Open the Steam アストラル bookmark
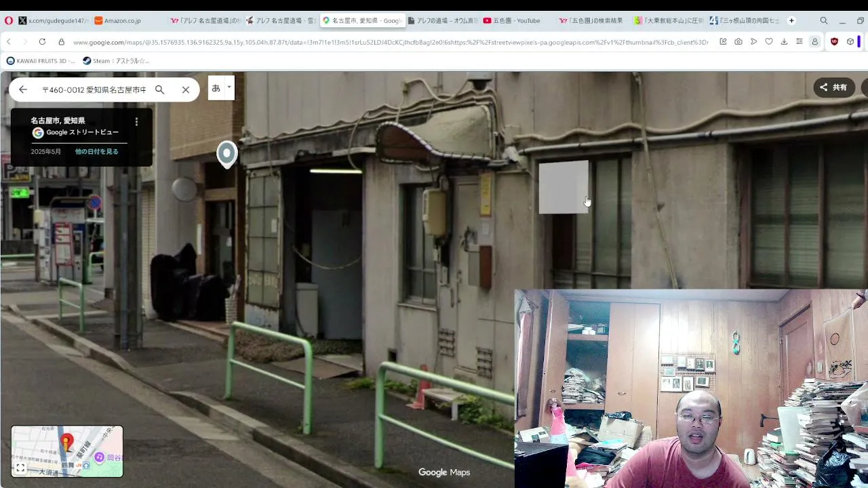The width and height of the screenshot is (868, 488). (116, 61)
